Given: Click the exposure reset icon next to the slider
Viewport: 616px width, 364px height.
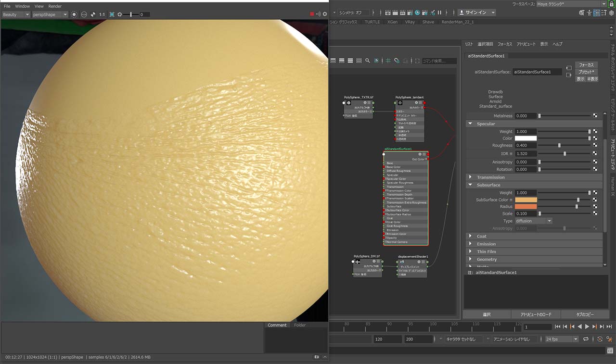Looking at the screenshot, I should tap(120, 14).
